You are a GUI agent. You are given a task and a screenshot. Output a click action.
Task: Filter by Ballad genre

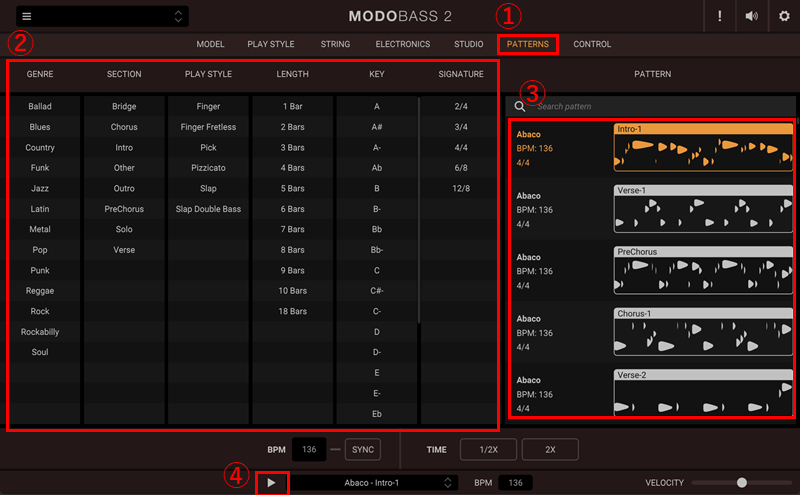[x=40, y=106]
